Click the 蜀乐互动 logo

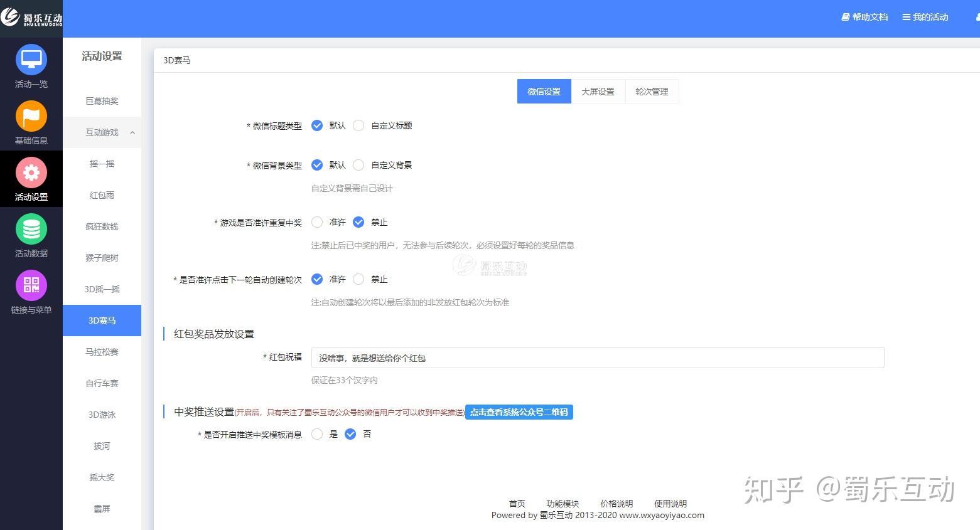31,18
